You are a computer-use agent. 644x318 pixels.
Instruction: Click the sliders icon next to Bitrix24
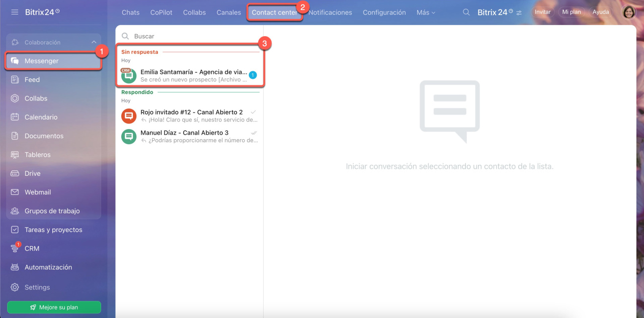(519, 12)
